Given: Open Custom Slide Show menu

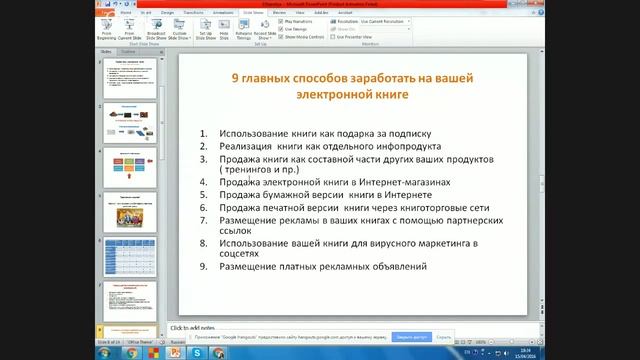Looking at the screenshot, I should 179,30.
